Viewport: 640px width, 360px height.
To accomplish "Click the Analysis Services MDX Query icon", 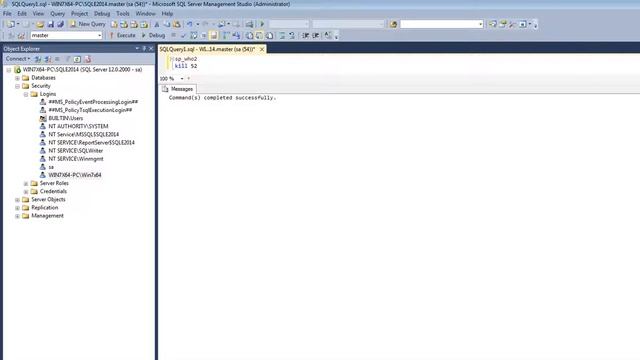I will click(x=124, y=24).
